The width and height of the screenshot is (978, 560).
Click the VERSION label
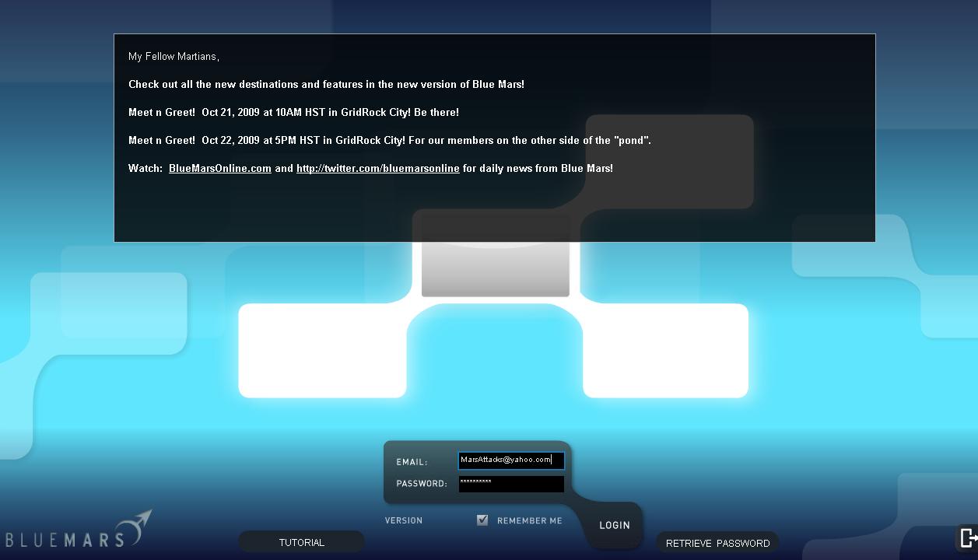(x=403, y=520)
